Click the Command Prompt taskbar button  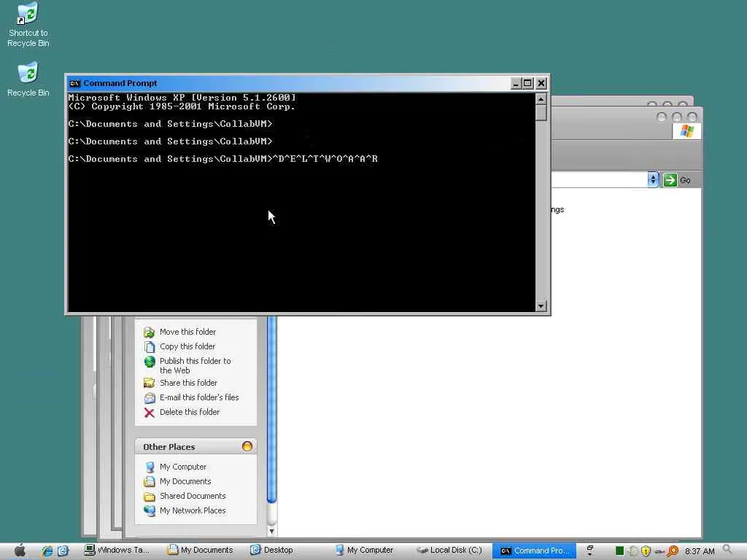coord(535,551)
